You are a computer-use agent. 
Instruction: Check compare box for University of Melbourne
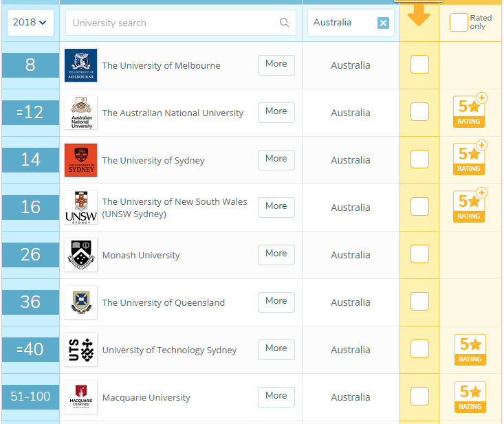(x=419, y=64)
